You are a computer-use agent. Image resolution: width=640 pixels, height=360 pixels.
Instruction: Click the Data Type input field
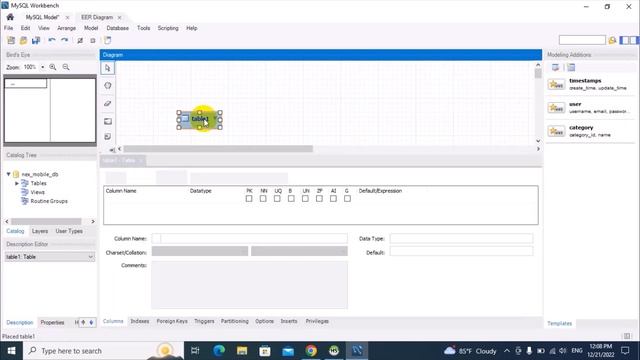(461, 238)
